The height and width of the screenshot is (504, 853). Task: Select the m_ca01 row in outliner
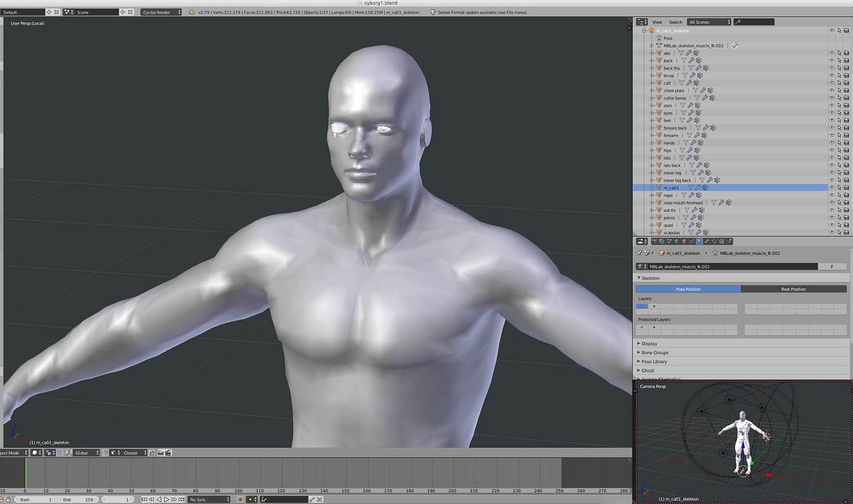point(730,188)
